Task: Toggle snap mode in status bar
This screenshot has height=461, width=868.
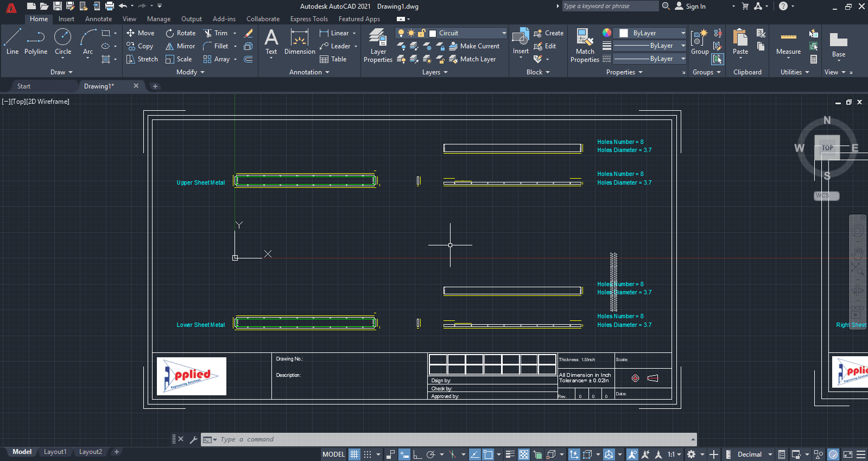Action: tap(368, 454)
